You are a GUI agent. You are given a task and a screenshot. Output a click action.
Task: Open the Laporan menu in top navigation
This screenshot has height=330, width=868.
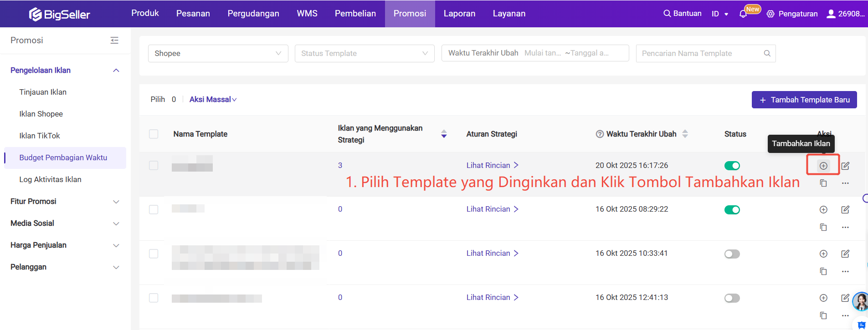[459, 14]
